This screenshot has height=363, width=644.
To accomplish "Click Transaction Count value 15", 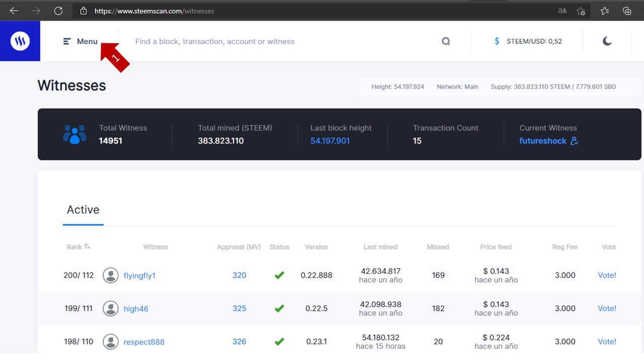I will pos(417,141).
